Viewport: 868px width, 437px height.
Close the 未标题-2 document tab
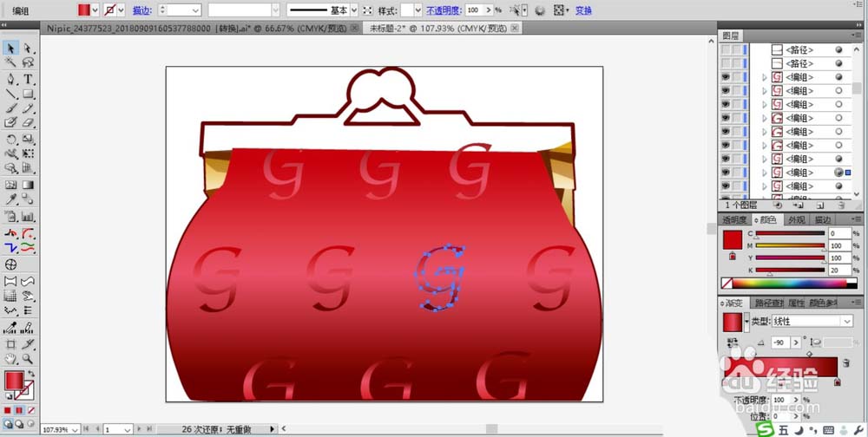pos(515,29)
